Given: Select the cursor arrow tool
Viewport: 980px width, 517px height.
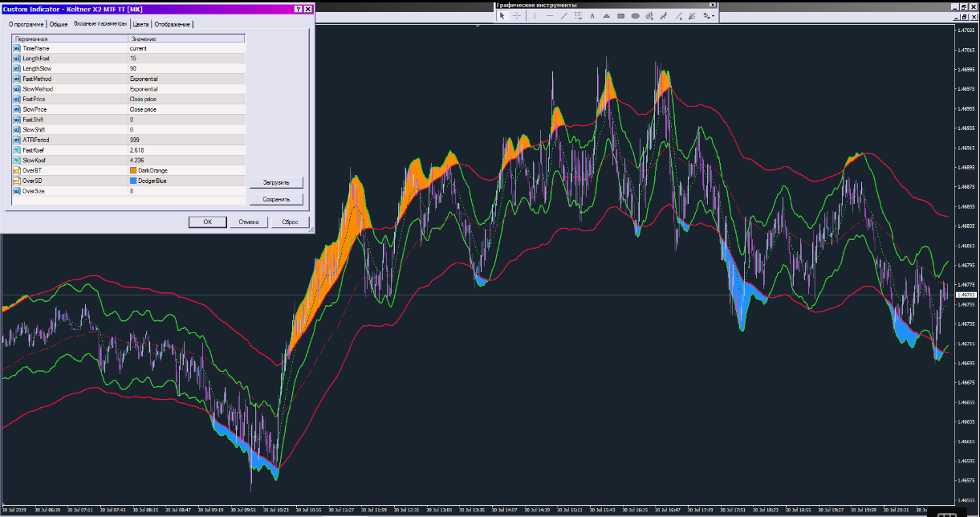Looking at the screenshot, I should [503, 15].
